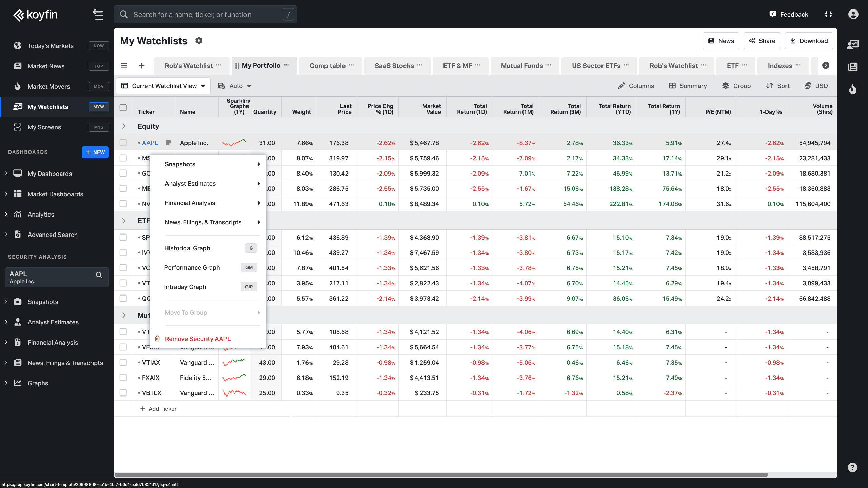Viewport: 868px width, 488px height.
Task: Collapse the Equity group
Action: [124, 126]
